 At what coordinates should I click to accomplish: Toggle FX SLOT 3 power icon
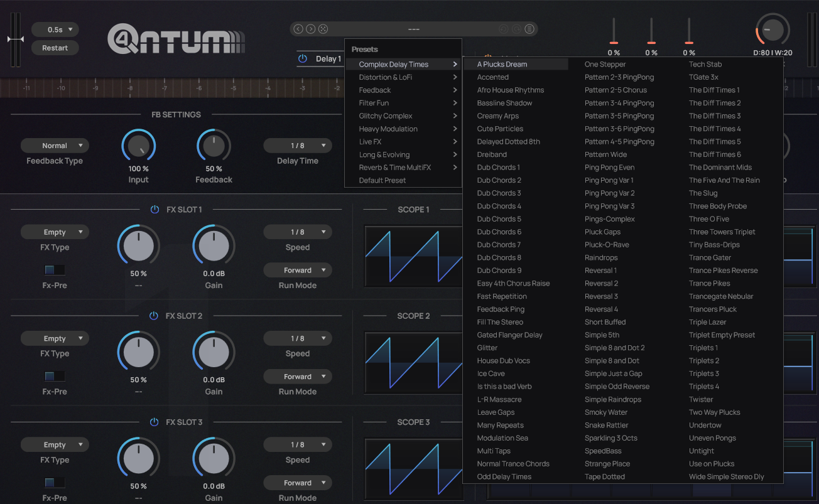(x=154, y=422)
